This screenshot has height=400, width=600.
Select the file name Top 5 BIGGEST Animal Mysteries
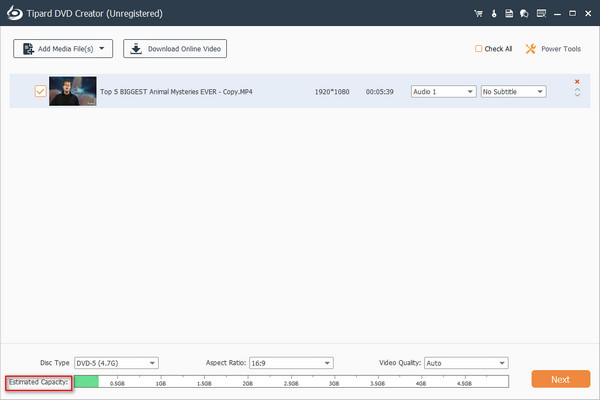click(176, 92)
